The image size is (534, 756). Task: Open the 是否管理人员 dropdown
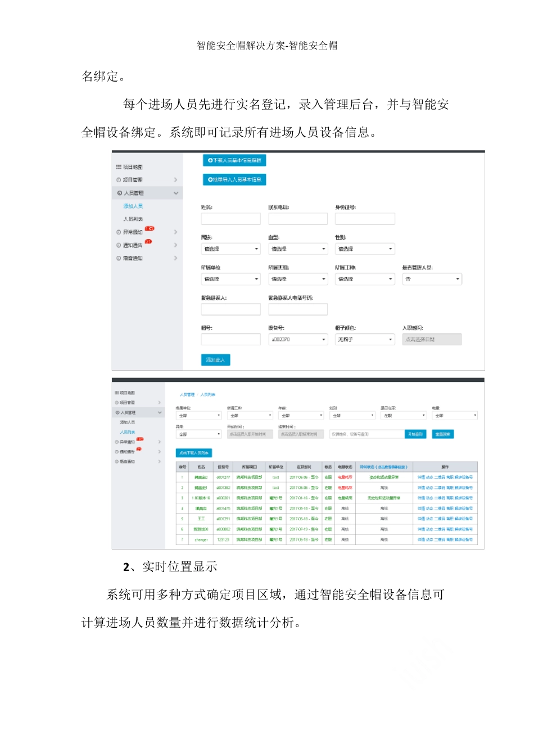pos(432,279)
